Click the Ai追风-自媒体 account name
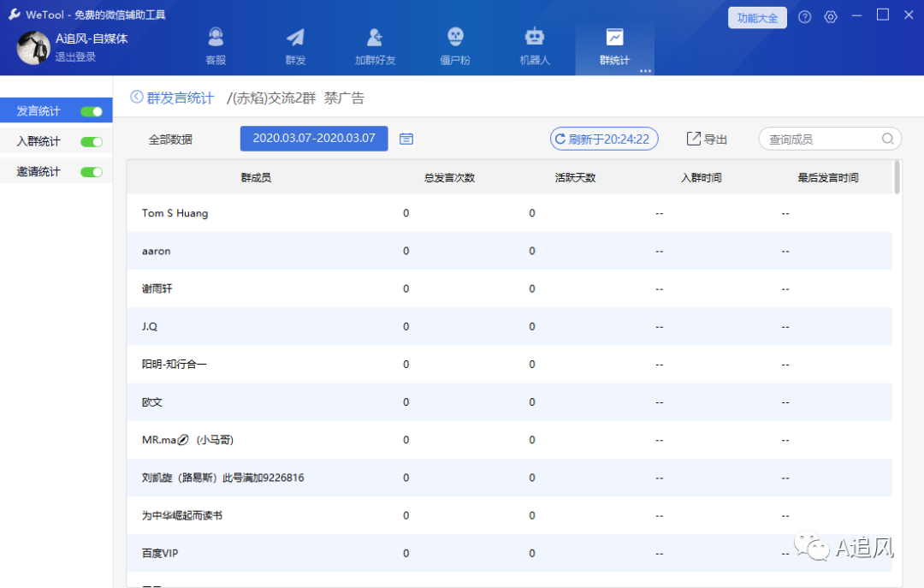The image size is (924, 588). coord(92,39)
